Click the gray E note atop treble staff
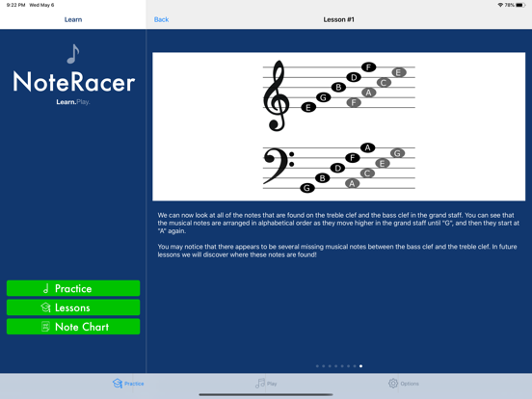The width and height of the screenshot is (532, 399). pyautogui.click(x=399, y=72)
